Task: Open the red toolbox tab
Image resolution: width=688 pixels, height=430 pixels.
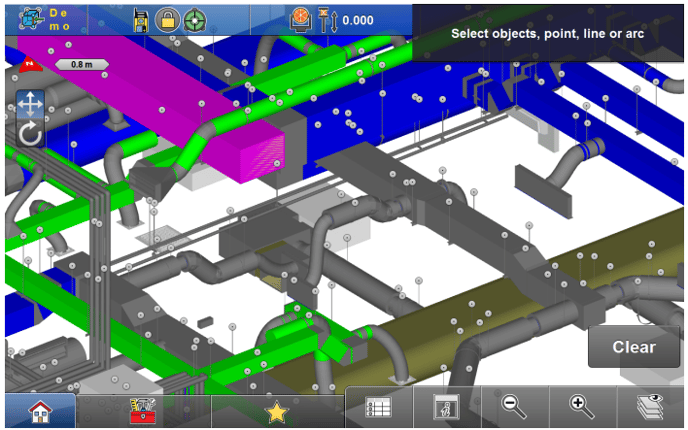Action: [x=143, y=410]
